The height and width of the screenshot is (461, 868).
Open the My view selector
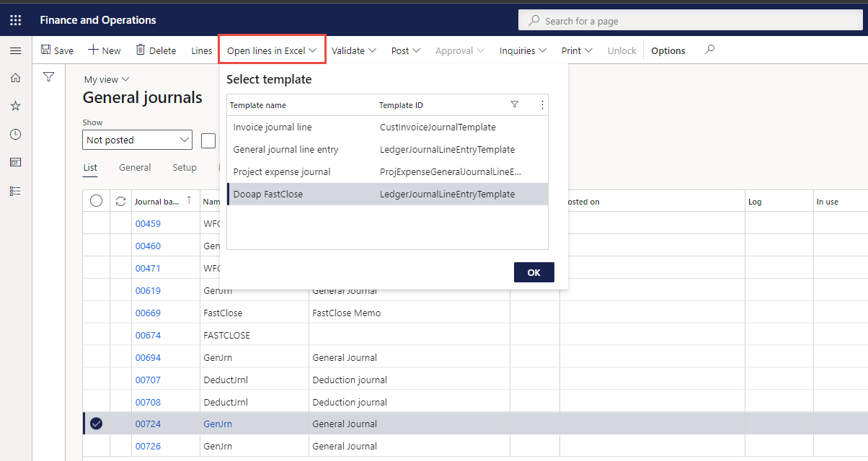coord(107,79)
